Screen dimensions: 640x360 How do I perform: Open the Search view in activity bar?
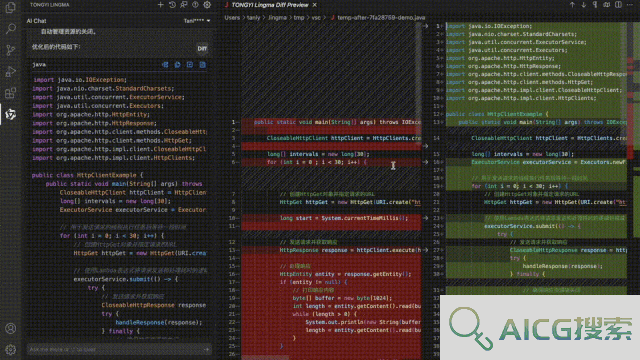11,29
